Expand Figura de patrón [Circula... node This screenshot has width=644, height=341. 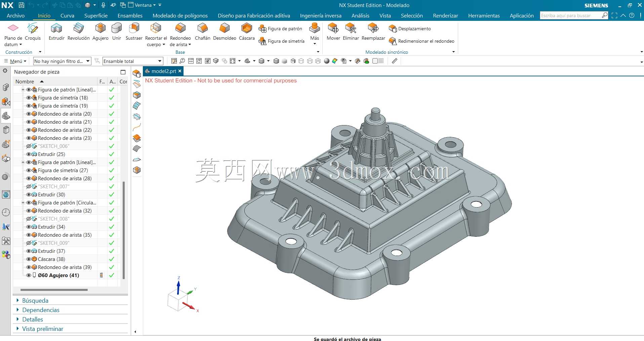click(23, 203)
